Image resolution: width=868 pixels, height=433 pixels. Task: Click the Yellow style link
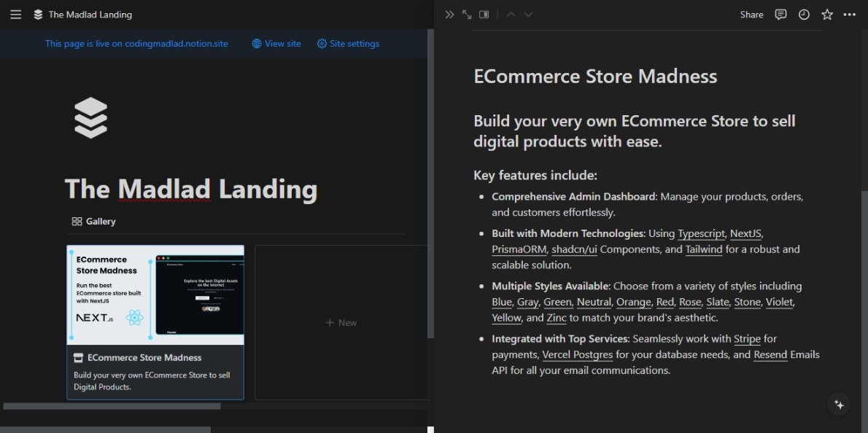point(506,318)
